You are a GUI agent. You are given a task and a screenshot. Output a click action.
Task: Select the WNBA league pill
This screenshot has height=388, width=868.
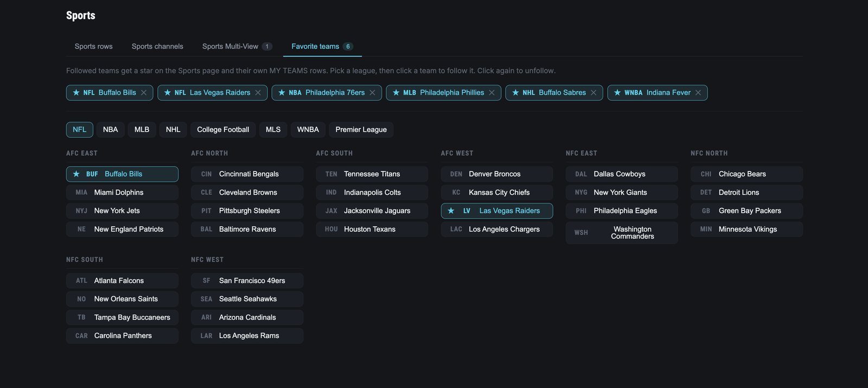point(308,130)
